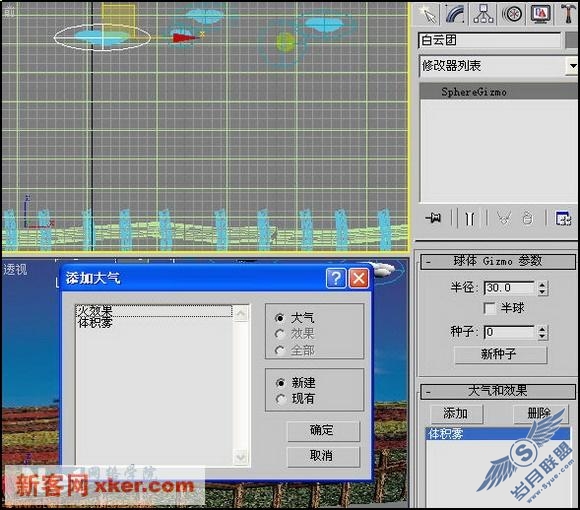
Task: Select the 现有 radio button
Action: [281, 399]
